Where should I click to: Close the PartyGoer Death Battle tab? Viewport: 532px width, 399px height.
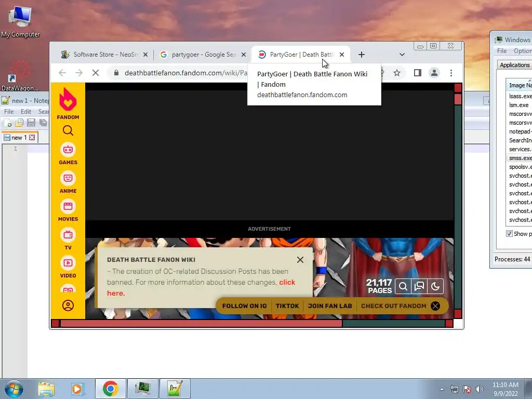(342, 55)
